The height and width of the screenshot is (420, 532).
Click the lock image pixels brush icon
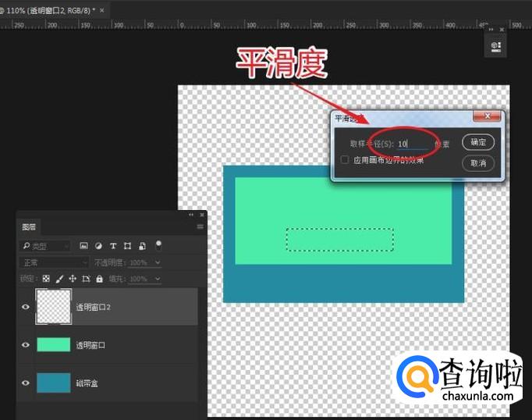coord(59,279)
